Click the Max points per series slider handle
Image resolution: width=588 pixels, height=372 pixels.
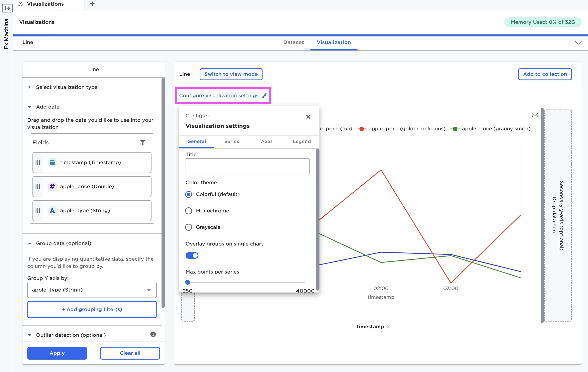point(188,282)
